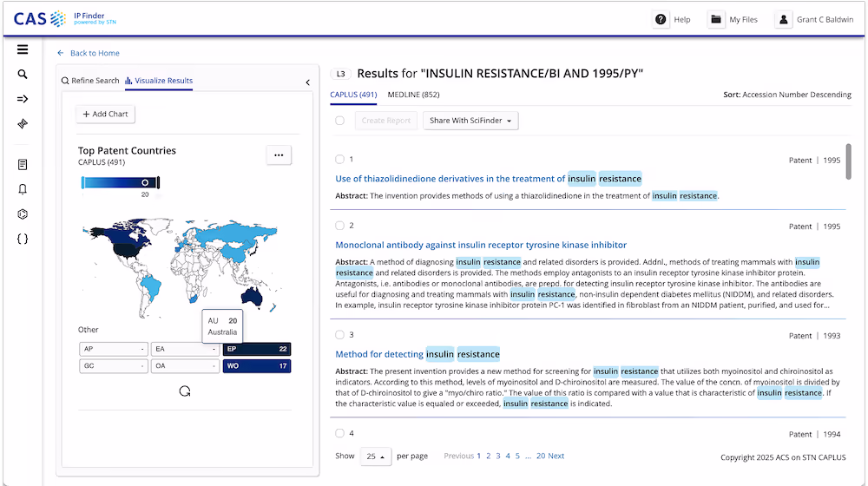
Task: Select the checkbox for result 2
Action: pyautogui.click(x=340, y=226)
